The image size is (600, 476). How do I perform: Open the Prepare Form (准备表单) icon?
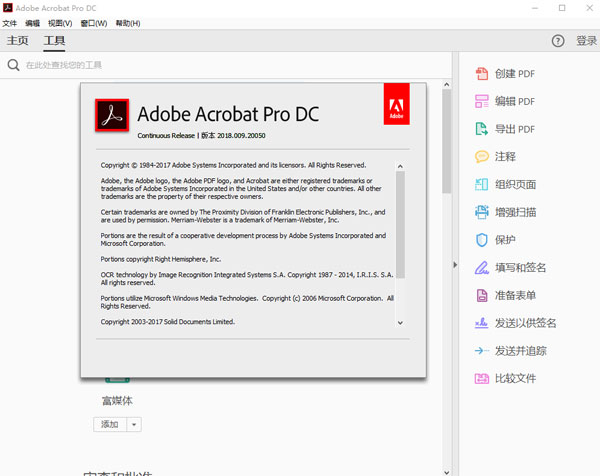tap(482, 295)
